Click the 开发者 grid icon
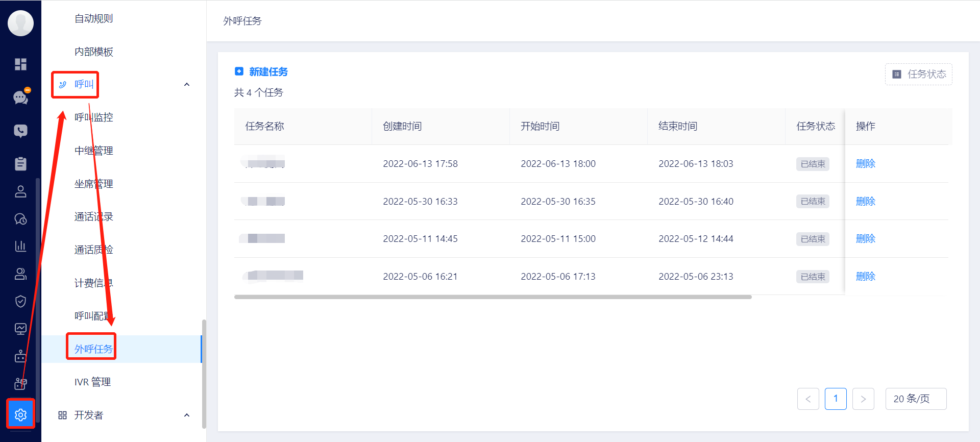The height and width of the screenshot is (442, 980). pos(62,415)
